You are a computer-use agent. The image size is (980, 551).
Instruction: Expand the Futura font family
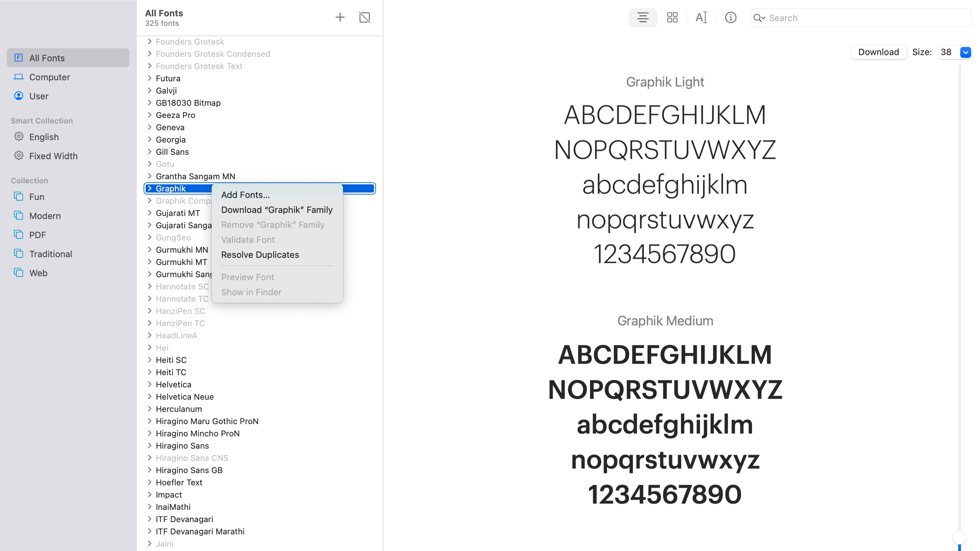coord(149,78)
